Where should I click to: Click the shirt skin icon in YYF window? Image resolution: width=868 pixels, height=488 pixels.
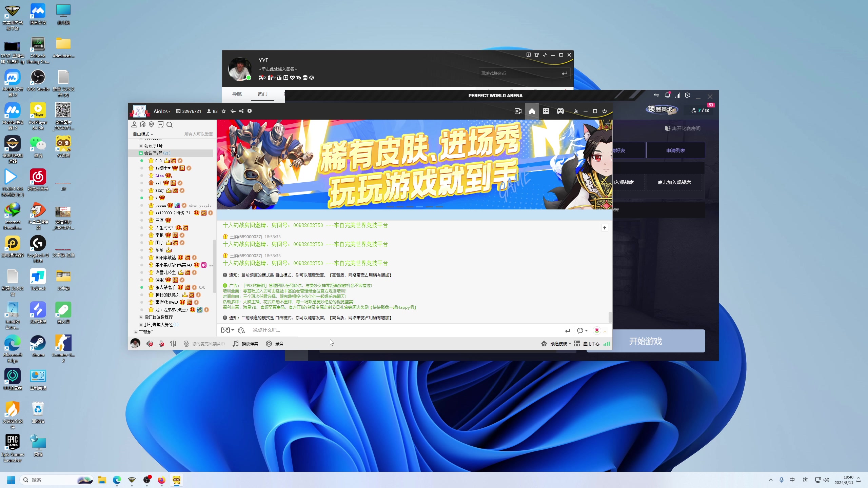(x=536, y=55)
